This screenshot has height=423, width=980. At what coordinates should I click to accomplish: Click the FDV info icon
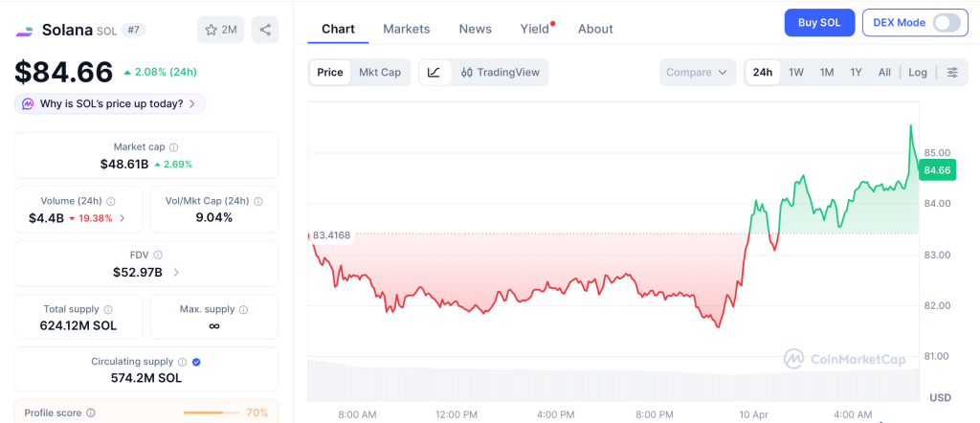coord(158,256)
